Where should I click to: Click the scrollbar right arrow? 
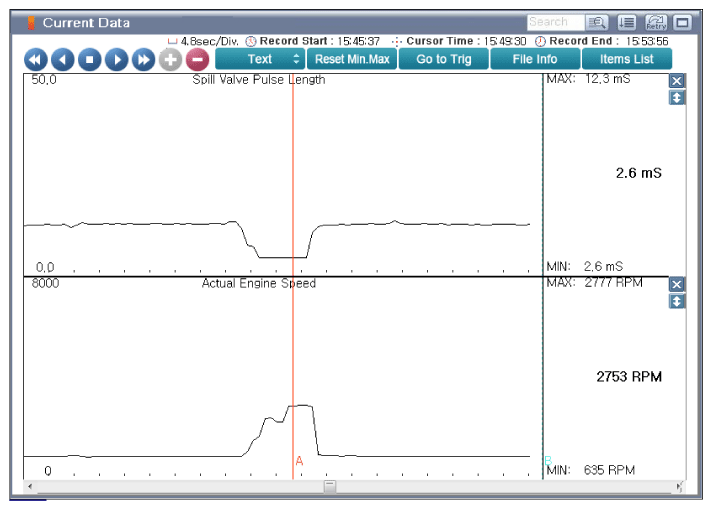click(x=679, y=486)
